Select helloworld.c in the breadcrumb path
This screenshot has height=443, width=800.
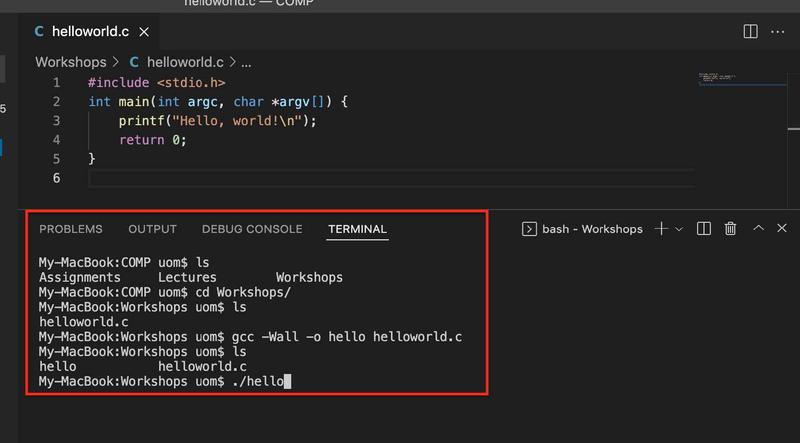pos(187,62)
